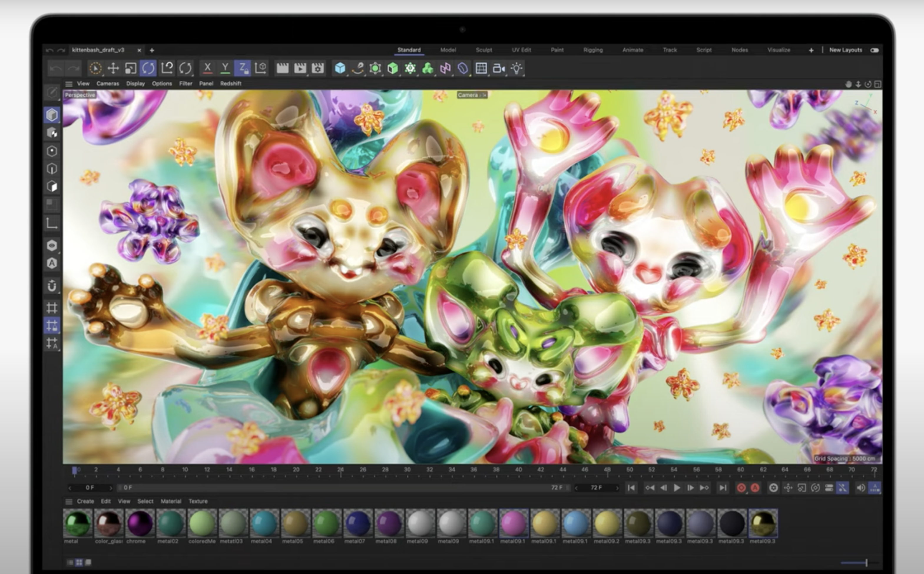The height and width of the screenshot is (574, 924).
Task: Switch to the Sculpt layout tab
Action: click(x=483, y=50)
